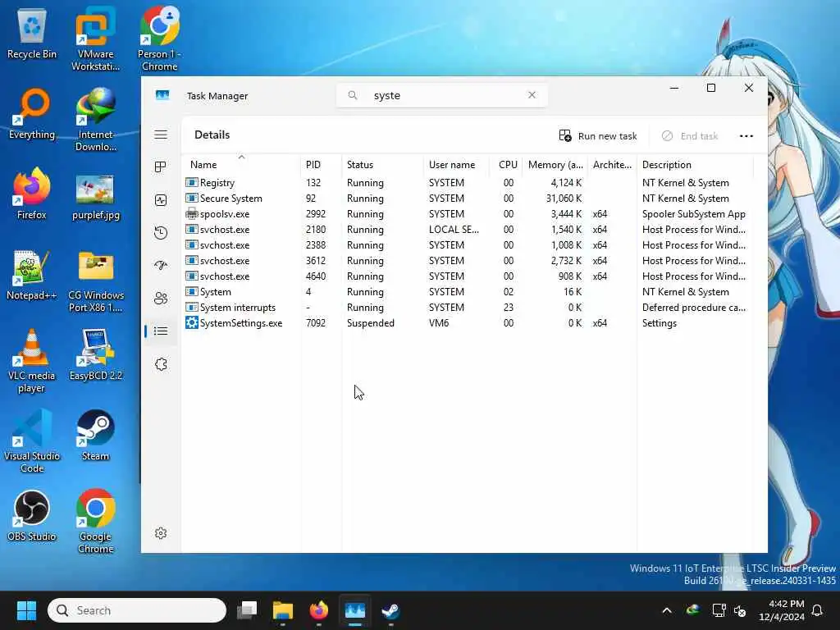Clear the search box with X
The image size is (840, 630).
532,95
